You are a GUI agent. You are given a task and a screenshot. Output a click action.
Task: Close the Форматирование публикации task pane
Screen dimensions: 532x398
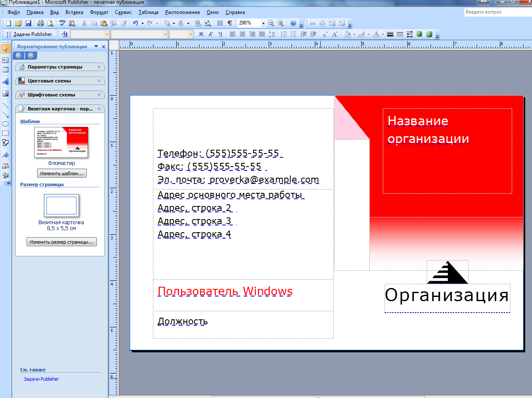click(104, 47)
